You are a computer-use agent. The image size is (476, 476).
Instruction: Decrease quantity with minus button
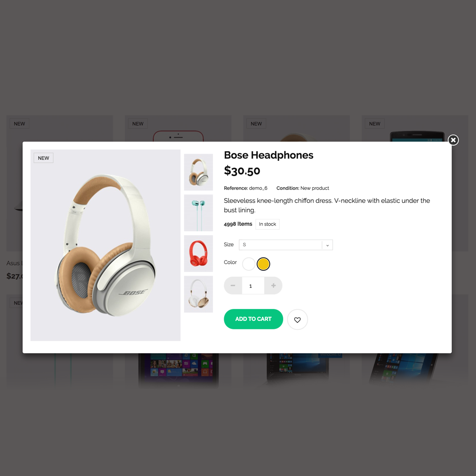(233, 285)
